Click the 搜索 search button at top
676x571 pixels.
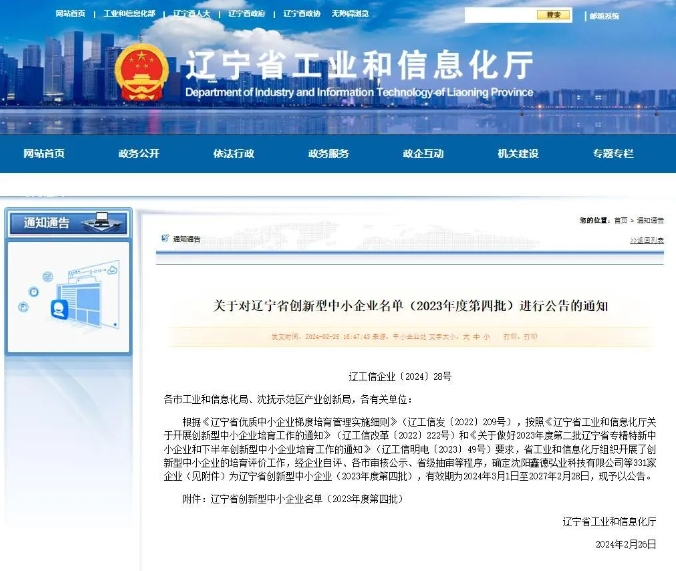pyautogui.click(x=553, y=15)
